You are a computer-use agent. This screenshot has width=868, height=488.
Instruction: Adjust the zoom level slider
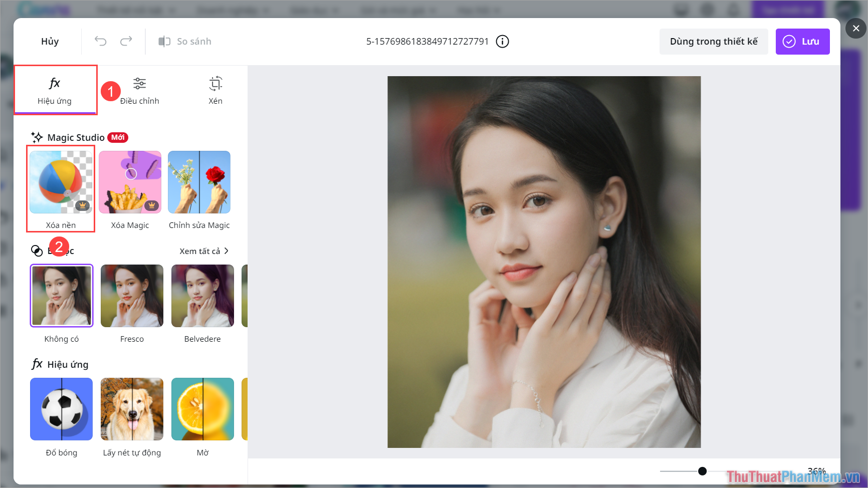pos(703,471)
